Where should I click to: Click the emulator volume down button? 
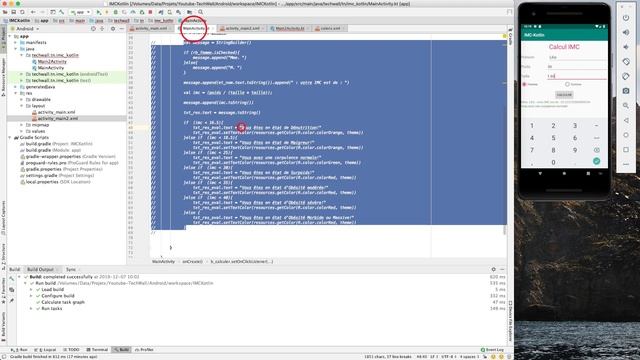[x=626, y=47]
